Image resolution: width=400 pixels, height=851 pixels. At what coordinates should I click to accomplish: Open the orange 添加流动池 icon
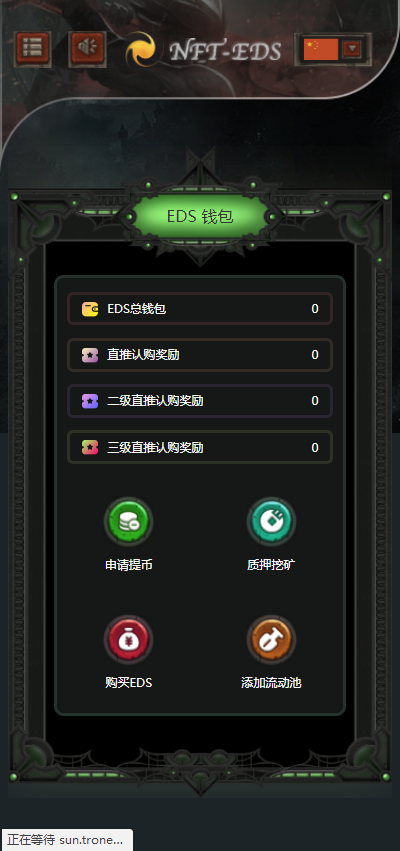click(x=271, y=639)
